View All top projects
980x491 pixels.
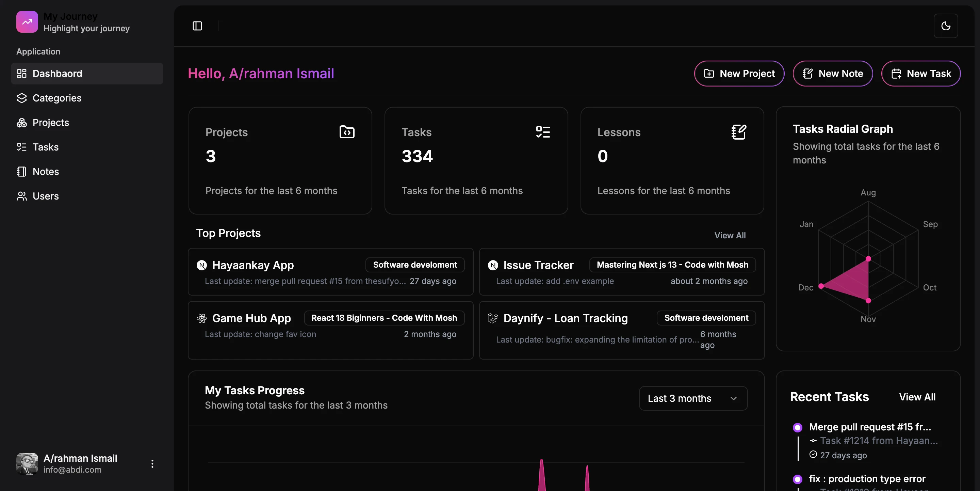(x=730, y=235)
